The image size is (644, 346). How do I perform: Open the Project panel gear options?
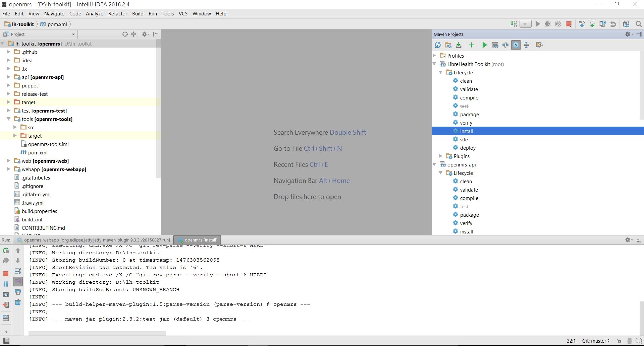[145, 34]
